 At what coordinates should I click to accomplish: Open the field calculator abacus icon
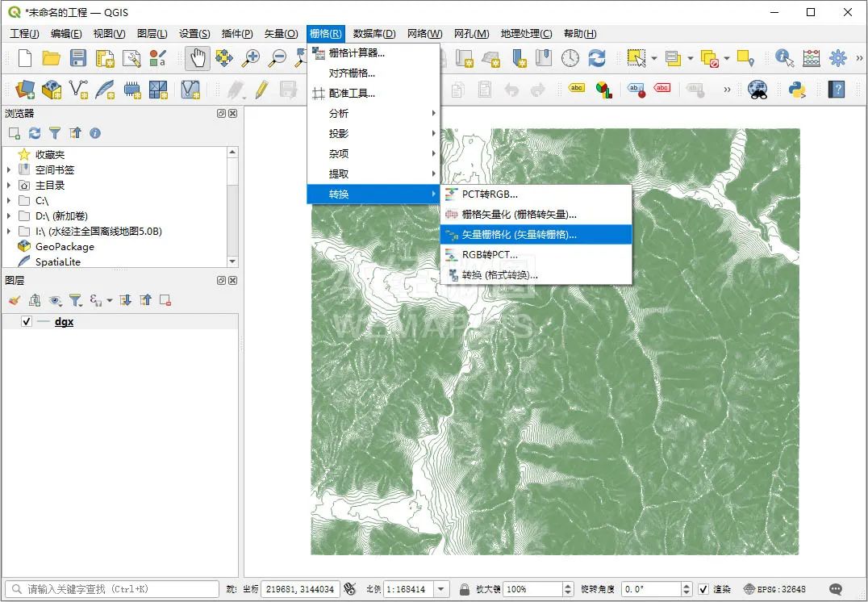pos(811,58)
